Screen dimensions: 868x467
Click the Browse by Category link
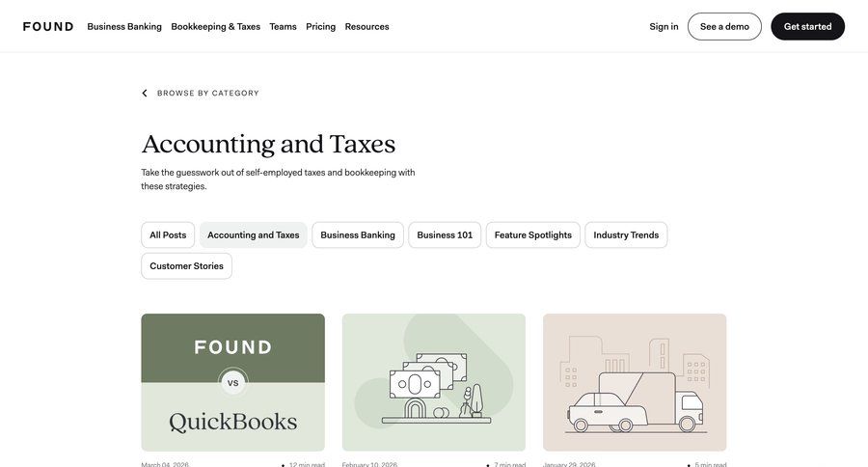point(208,93)
